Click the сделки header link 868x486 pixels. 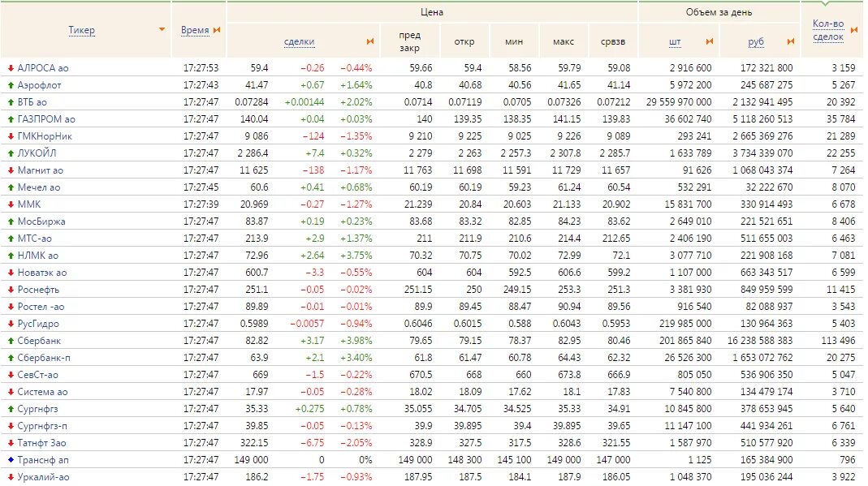299,41
